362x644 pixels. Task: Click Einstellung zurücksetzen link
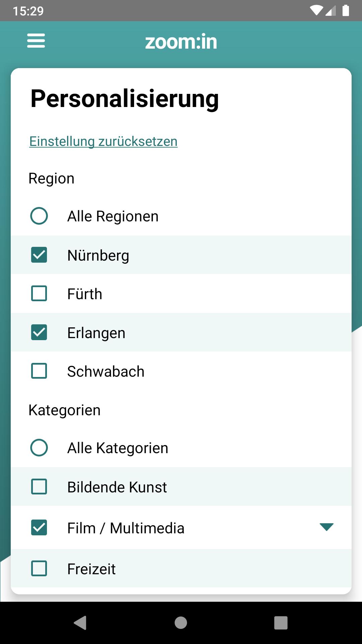point(103,142)
